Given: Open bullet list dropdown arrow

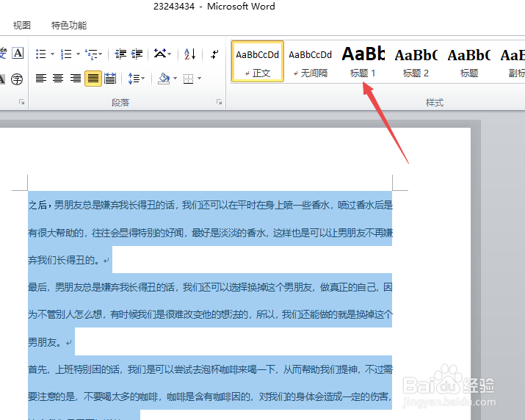Looking at the screenshot, I should click(53, 54).
